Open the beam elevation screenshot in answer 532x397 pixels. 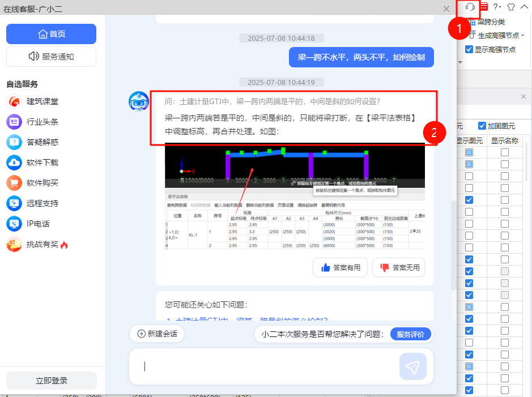(295, 197)
